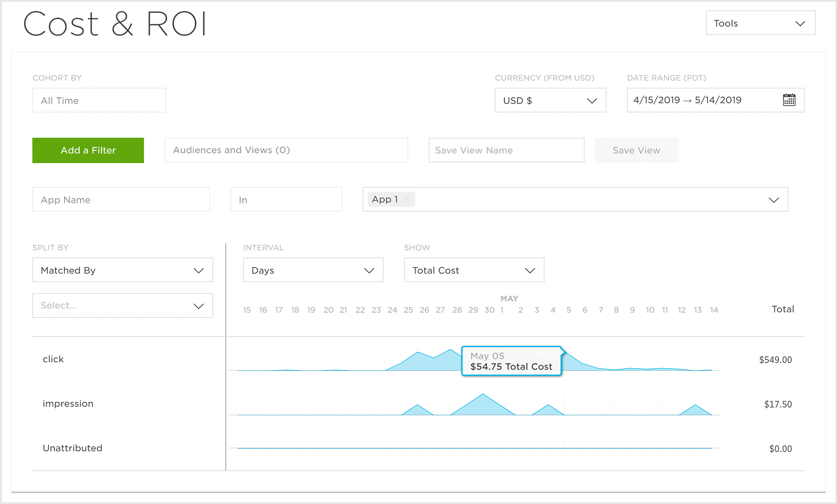Viewport: 837px width, 504px height.
Task: Expand the app name values chevron
Action: pos(774,200)
